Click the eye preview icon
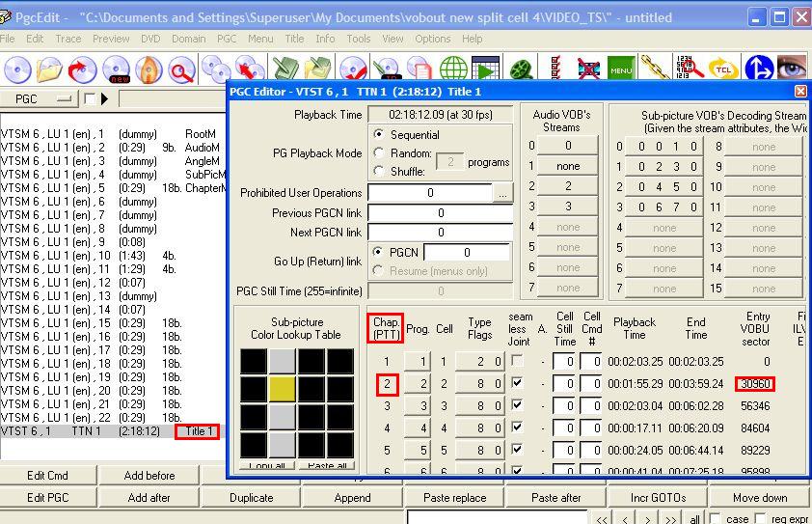Screen dimensions: 812x524 [x=793, y=70]
